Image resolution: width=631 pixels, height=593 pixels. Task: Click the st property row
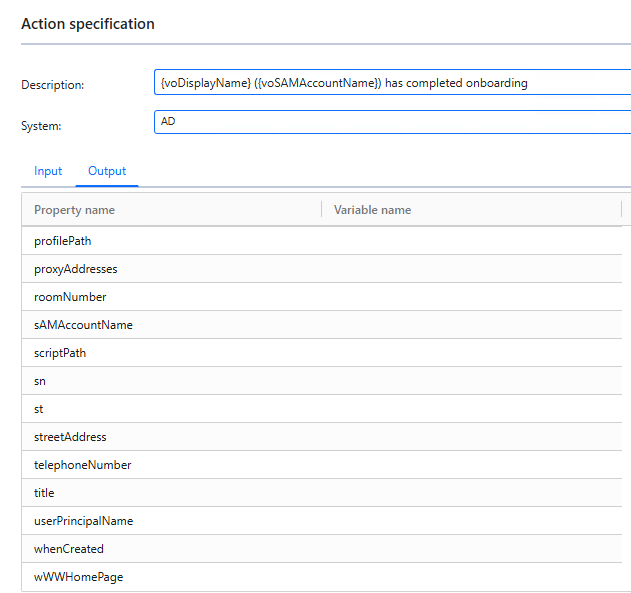tap(322, 409)
